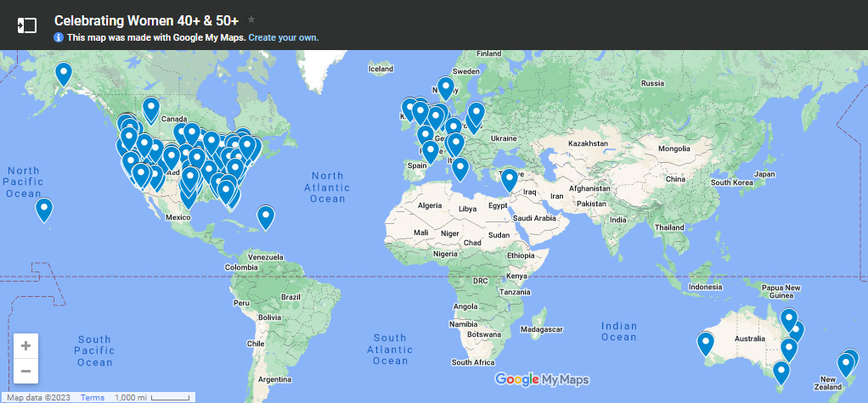The image size is (868, 403).
Task: Click the pin over Poland
Action: 476,114
